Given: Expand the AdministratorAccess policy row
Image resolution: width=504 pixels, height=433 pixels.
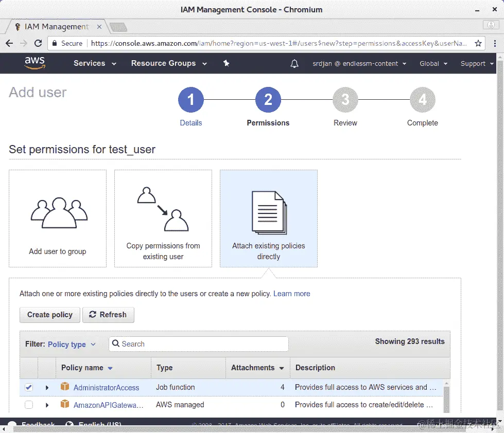Looking at the screenshot, I should pyautogui.click(x=47, y=387).
